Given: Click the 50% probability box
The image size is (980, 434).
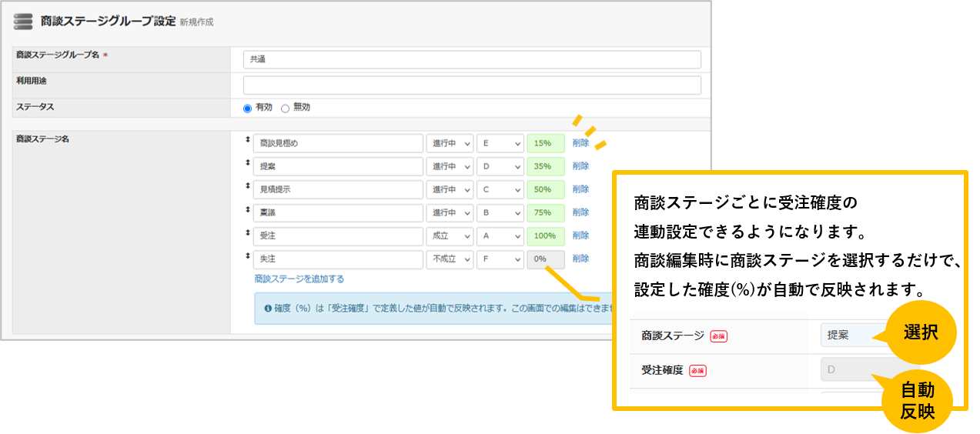Looking at the screenshot, I should click(x=546, y=189).
